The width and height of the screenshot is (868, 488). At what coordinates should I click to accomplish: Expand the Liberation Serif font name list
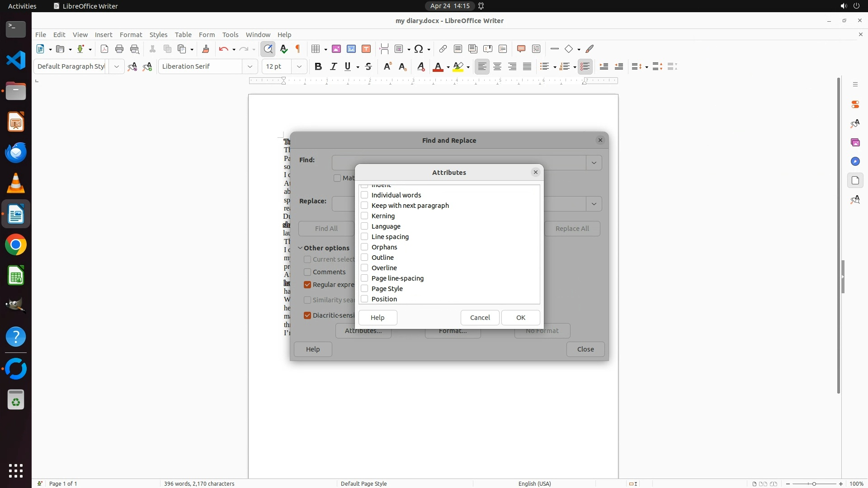250,66
